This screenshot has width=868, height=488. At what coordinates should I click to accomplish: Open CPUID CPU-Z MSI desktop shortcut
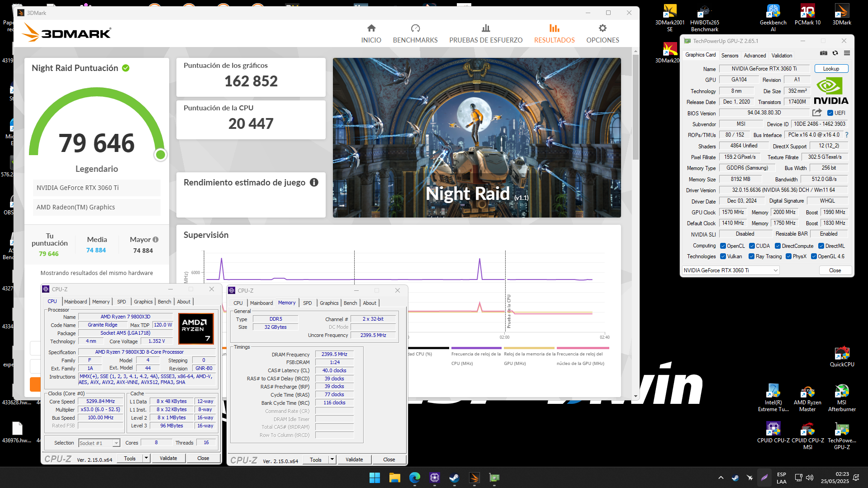pos(807,436)
